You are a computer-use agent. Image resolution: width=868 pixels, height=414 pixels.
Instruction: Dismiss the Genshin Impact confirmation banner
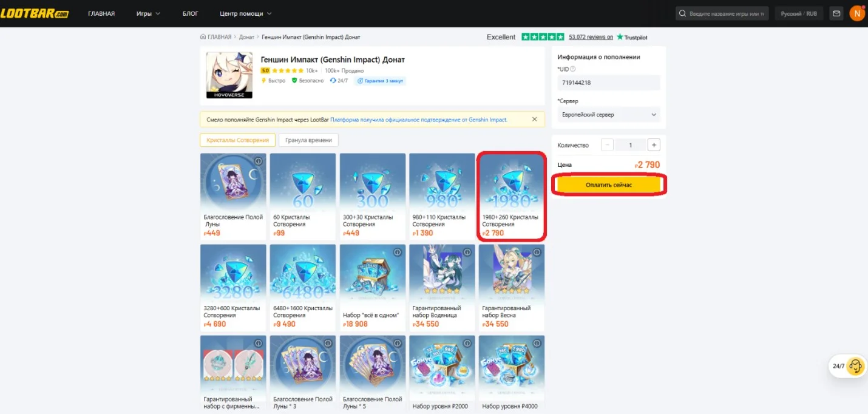pos(534,119)
